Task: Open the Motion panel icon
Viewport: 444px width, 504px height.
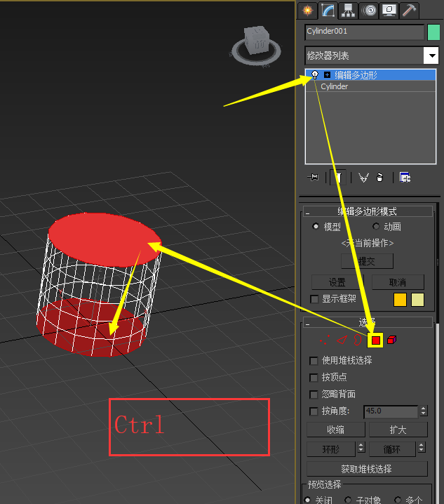Action: 368,10
